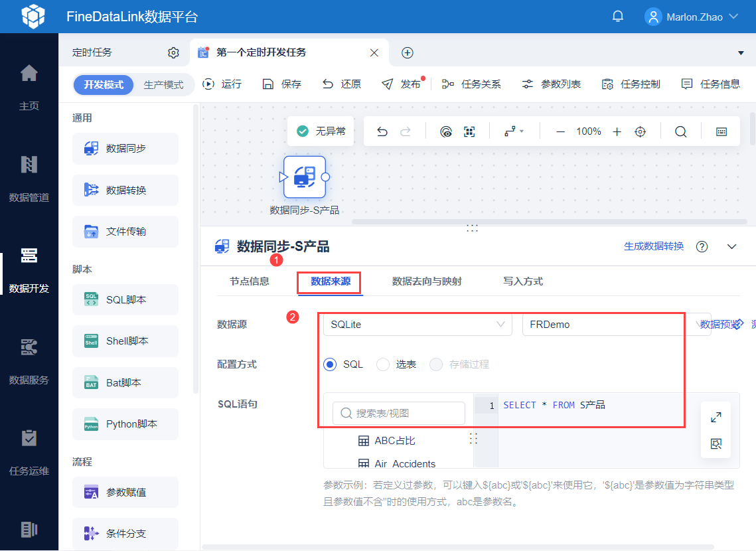Click 运行 to run the task
The width and height of the screenshot is (756, 551).
[x=222, y=84]
